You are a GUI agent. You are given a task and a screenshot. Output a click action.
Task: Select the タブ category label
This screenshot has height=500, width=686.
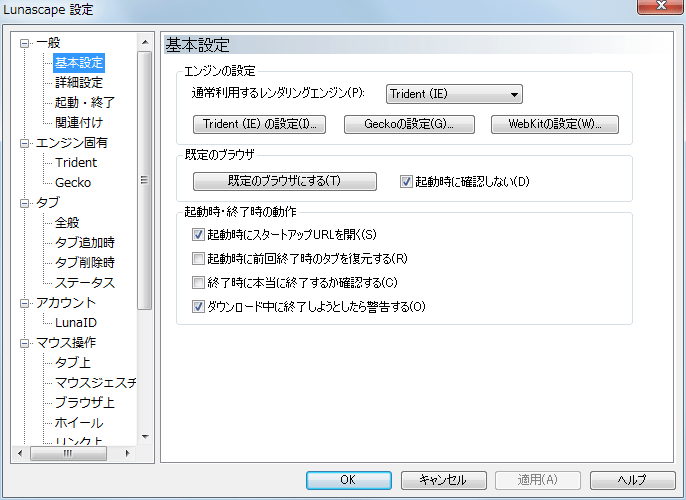(48, 203)
